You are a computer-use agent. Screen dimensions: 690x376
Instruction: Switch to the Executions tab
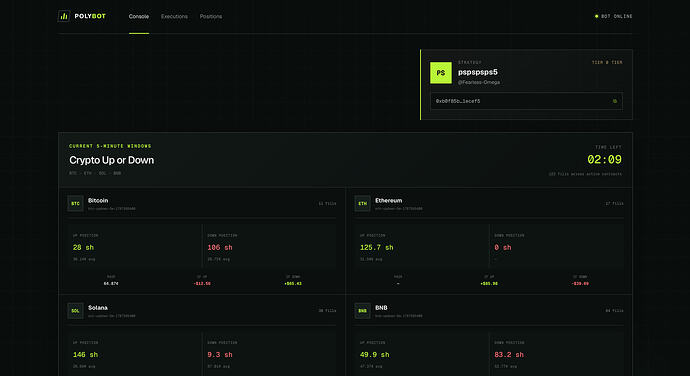[174, 16]
